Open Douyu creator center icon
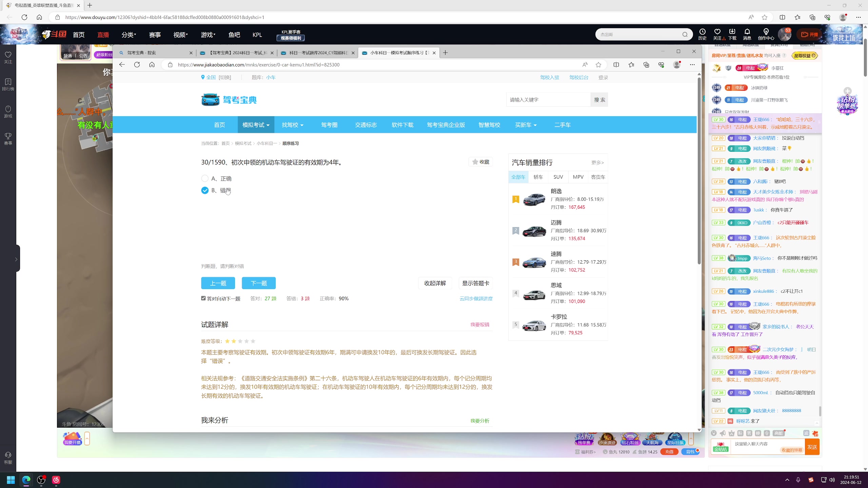This screenshot has height=488, width=868. click(766, 34)
